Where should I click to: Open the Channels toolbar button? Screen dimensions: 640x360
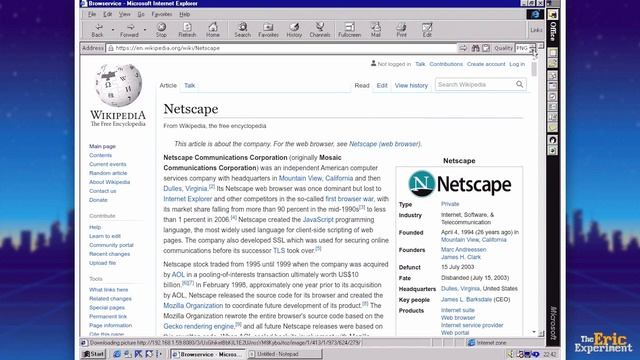320,30
